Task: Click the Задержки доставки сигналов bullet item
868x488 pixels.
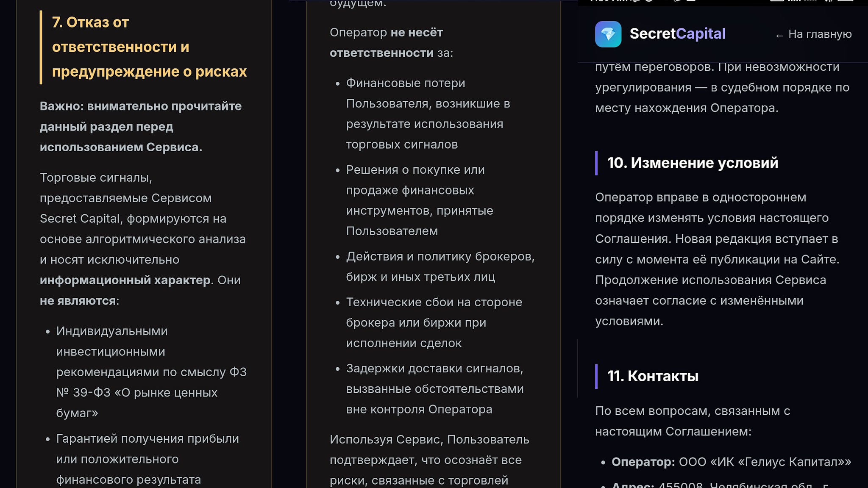Action: [x=434, y=389]
